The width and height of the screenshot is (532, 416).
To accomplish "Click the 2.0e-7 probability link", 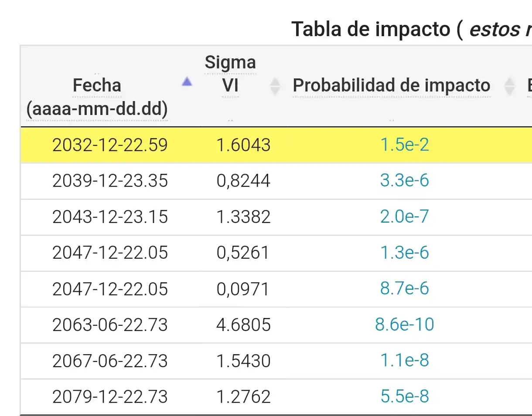I will pos(405,216).
